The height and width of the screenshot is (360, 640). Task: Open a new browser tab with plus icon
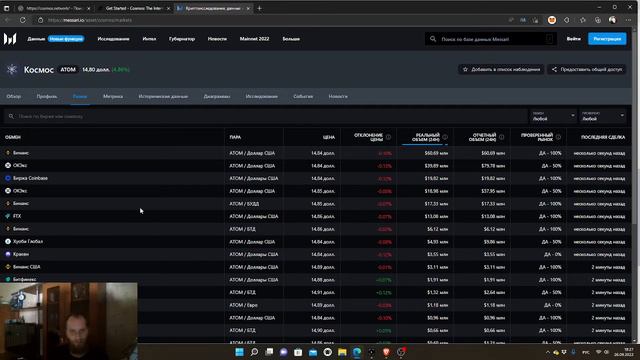pyautogui.click(x=259, y=8)
